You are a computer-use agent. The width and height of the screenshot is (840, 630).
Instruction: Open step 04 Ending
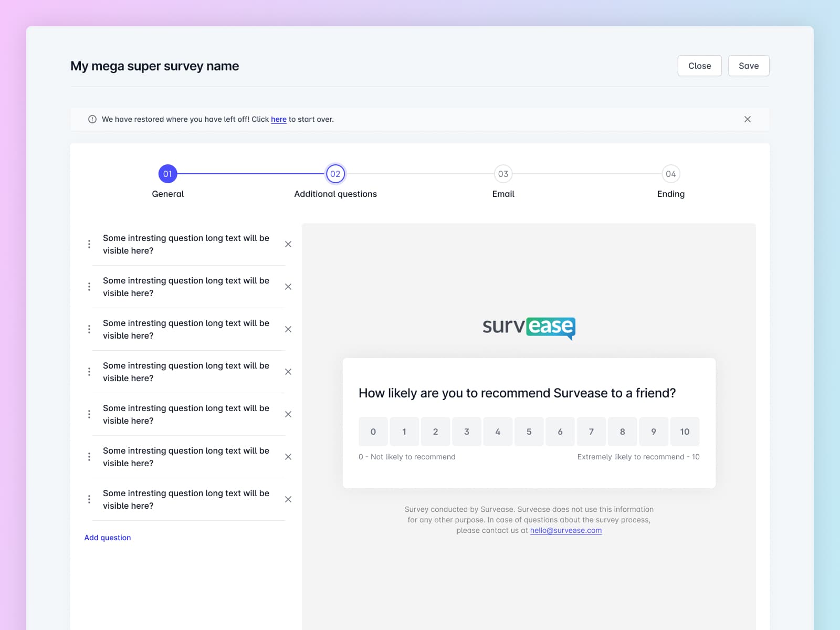click(x=670, y=174)
